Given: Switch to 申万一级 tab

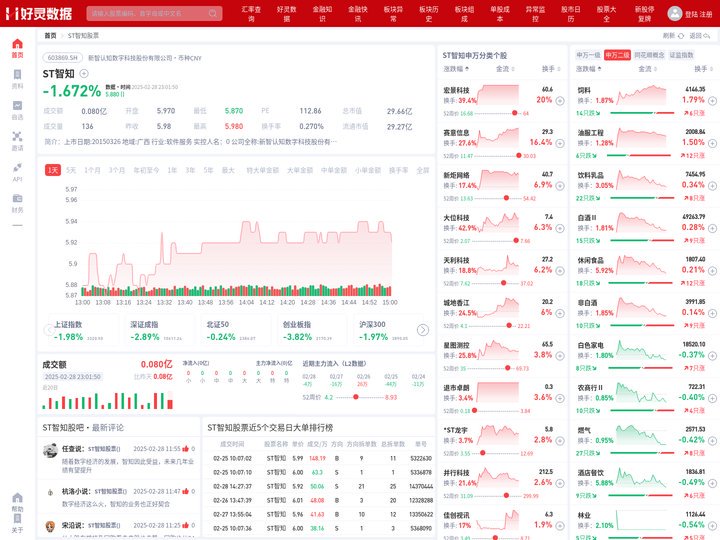Looking at the screenshot, I should [x=588, y=55].
